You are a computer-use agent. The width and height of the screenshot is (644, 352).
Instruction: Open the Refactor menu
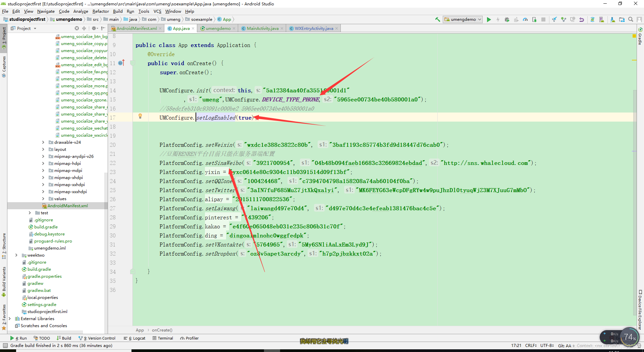pyautogui.click(x=101, y=11)
